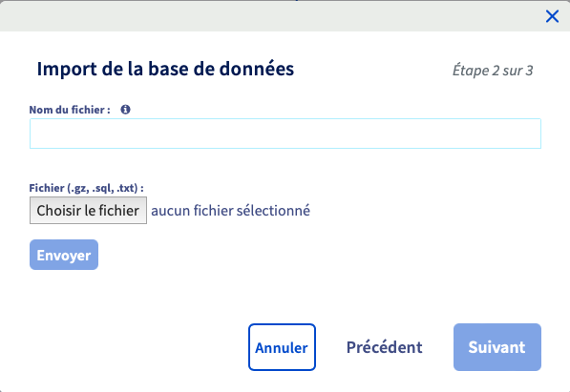
Task: Focus the Nom du fichier text field
Action: (x=285, y=134)
